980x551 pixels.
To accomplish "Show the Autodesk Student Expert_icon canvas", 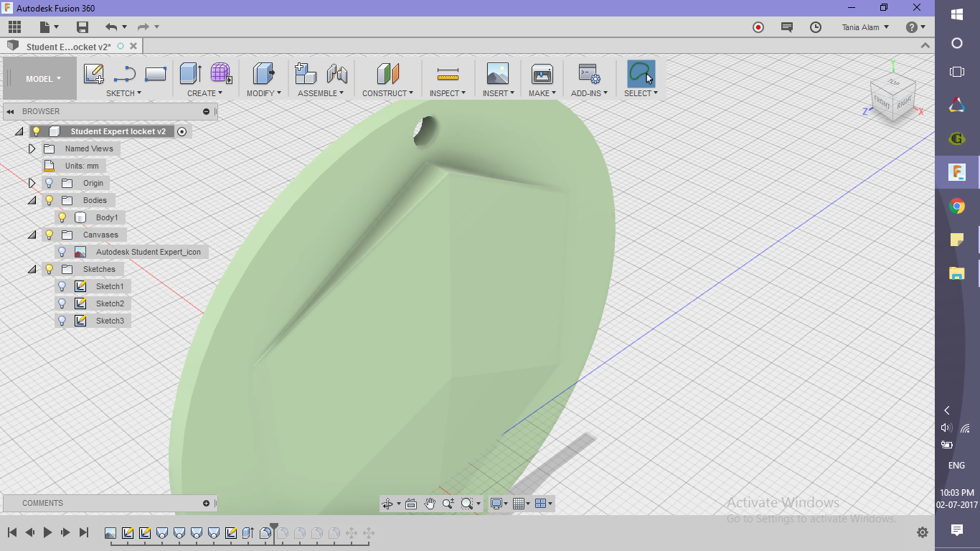I will coord(62,252).
